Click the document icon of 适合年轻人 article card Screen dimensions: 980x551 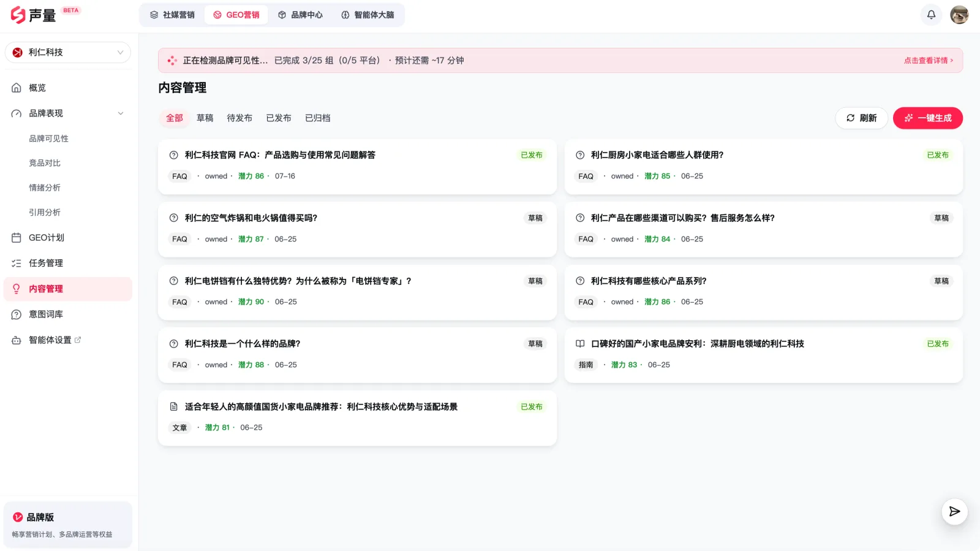174,406
